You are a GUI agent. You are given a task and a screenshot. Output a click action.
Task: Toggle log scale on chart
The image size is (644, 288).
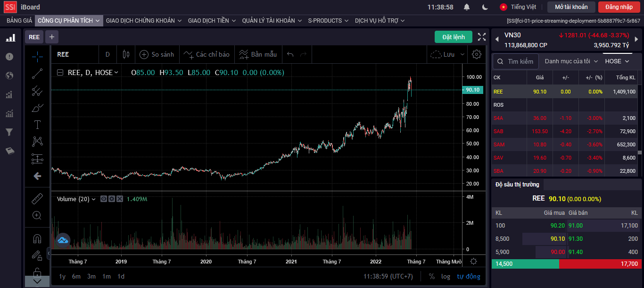[446, 276]
